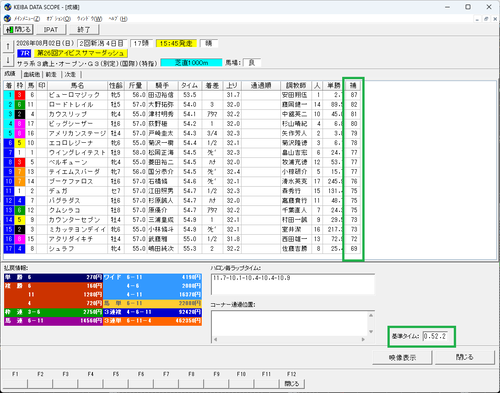The image size is (500, 393).
Task: Click left arrow of corner position horizontal scrollbar
Action: (216, 339)
